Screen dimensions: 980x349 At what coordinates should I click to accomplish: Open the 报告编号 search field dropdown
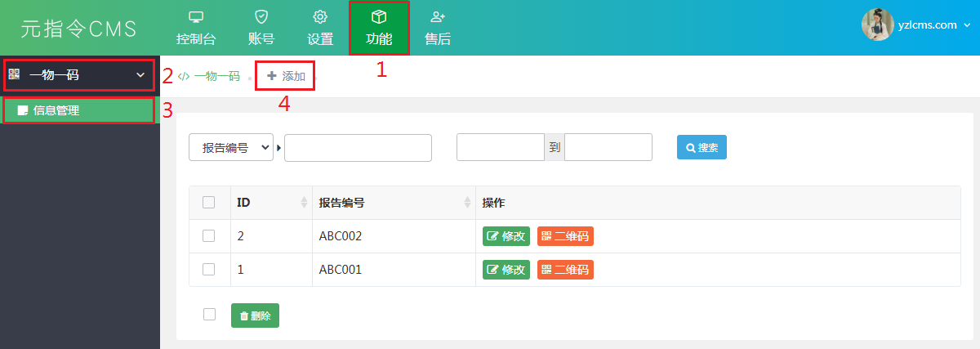click(231, 148)
